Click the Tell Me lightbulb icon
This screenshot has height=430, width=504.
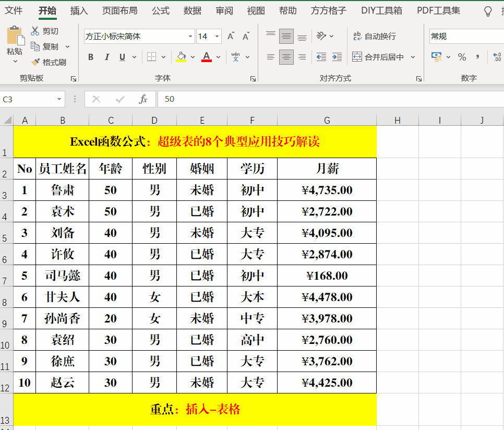point(488,11)
